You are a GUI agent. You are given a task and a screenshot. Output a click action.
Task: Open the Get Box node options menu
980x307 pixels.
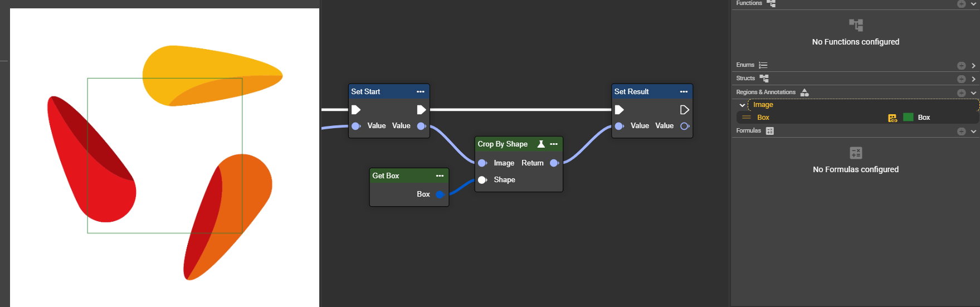point(440,176)
